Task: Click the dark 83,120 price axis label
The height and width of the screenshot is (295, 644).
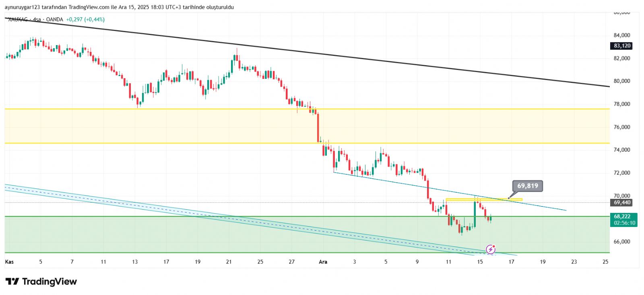Action: click(622, 46)
